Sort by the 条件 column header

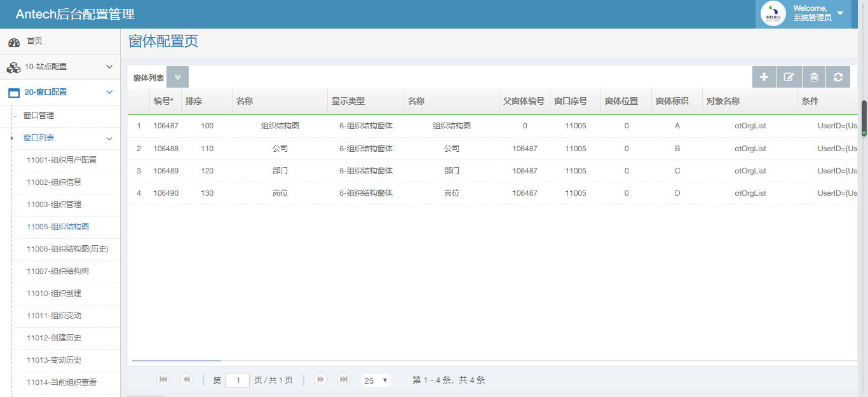click(828, 101)
